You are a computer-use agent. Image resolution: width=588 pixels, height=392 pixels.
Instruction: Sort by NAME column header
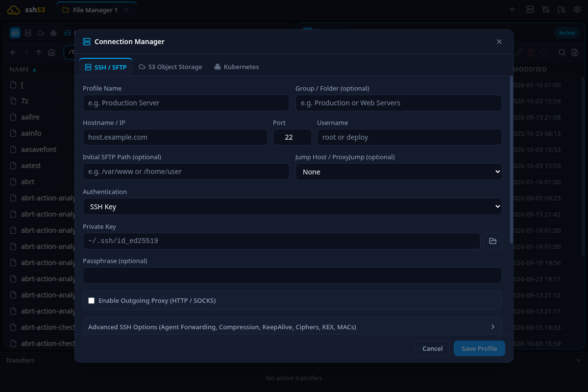tap(23, 69)
